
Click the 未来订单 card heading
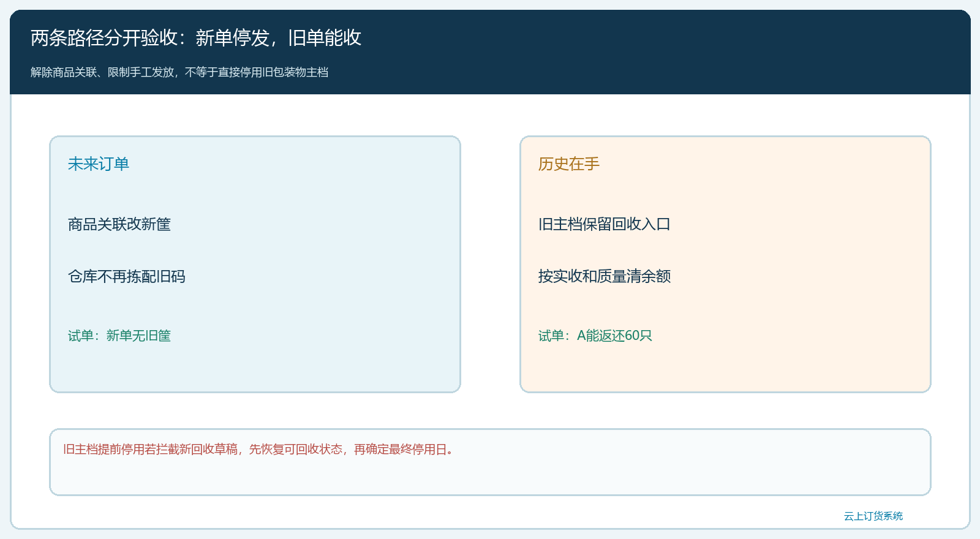click(99, 164)
